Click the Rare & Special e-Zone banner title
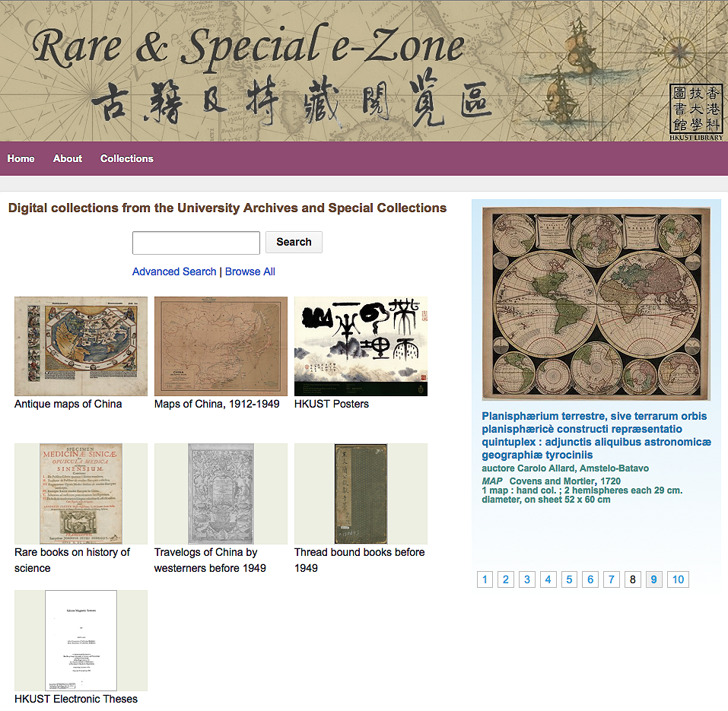The image size is (728, 711). (249, 46)
